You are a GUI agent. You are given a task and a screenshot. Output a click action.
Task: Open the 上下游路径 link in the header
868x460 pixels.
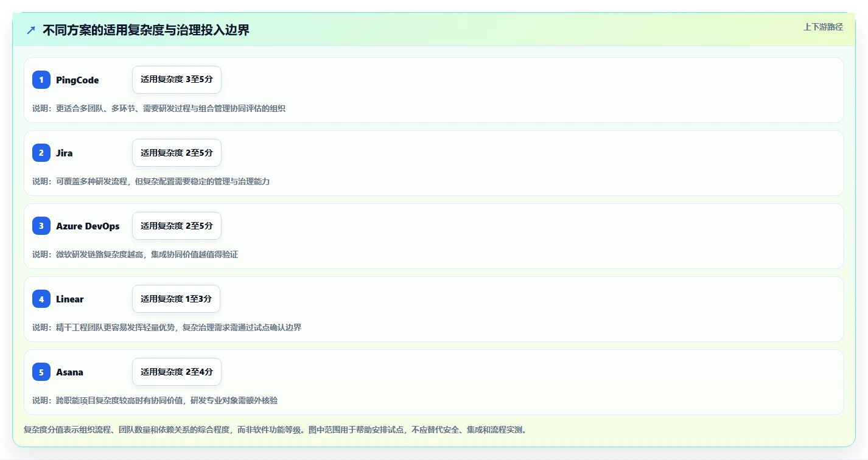pyautogui.click(x=823, y=27)
